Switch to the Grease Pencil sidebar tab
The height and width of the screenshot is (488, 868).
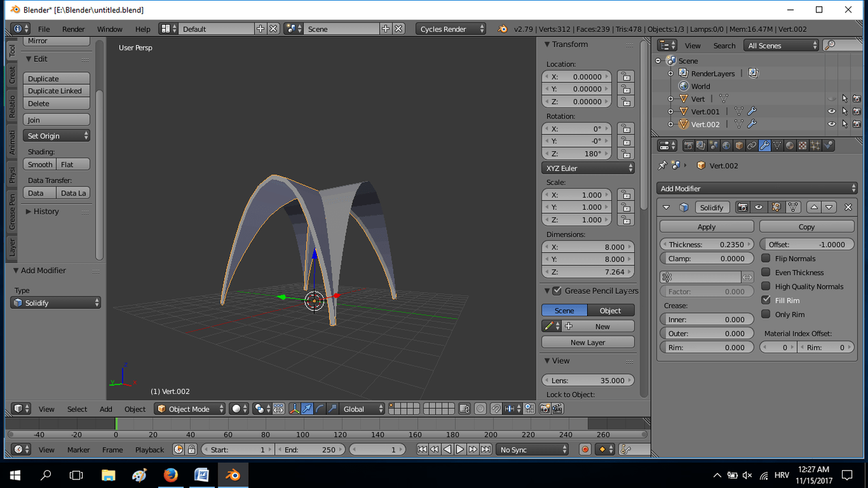[12, 211]
